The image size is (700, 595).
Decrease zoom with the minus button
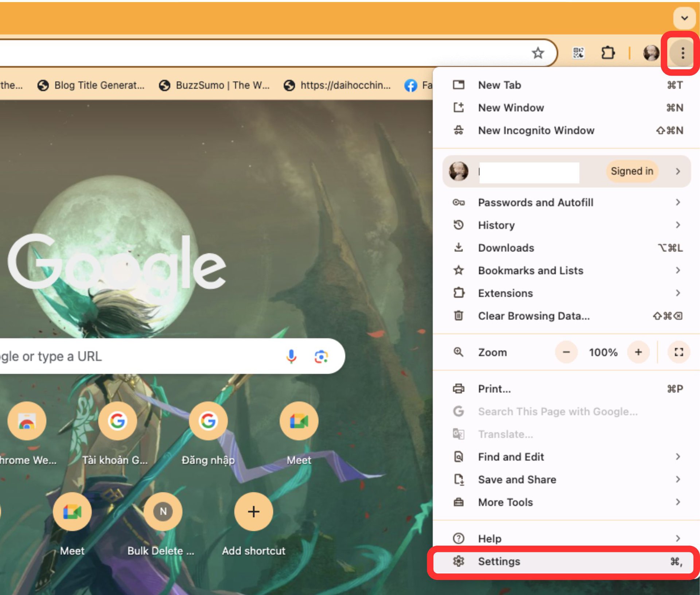(566, 352)
